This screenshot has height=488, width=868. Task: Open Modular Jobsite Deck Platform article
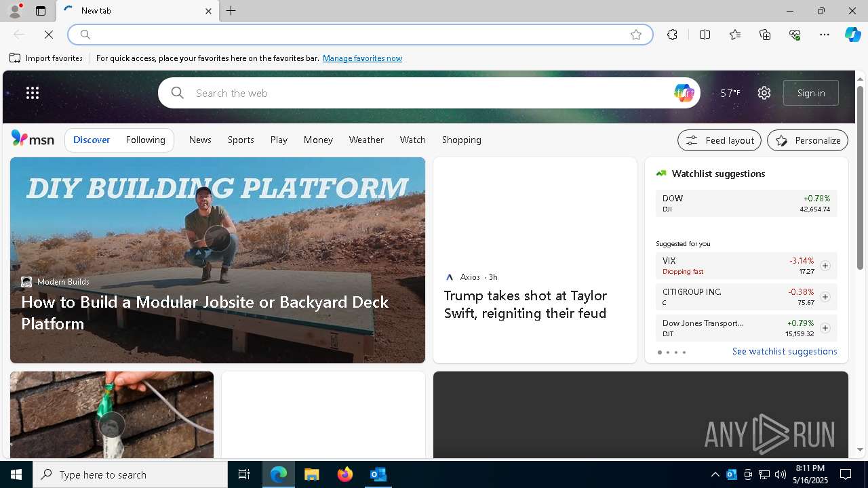[205, 312]
